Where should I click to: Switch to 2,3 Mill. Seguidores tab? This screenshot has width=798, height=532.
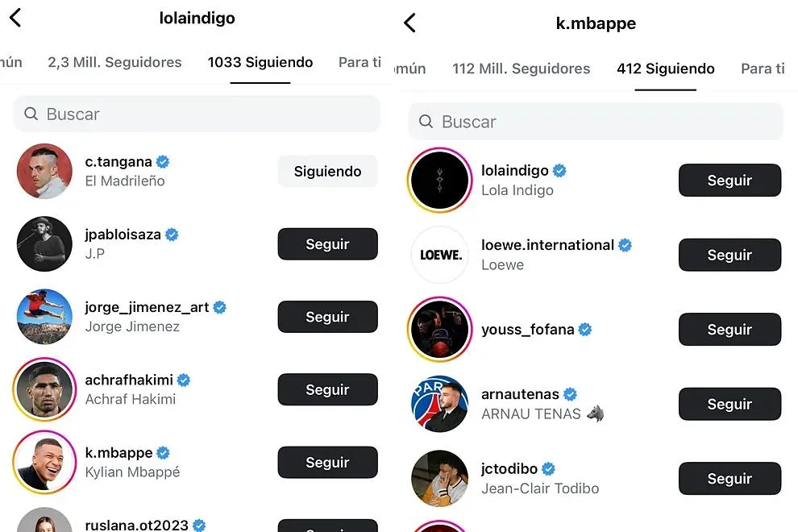pos(114,62)
